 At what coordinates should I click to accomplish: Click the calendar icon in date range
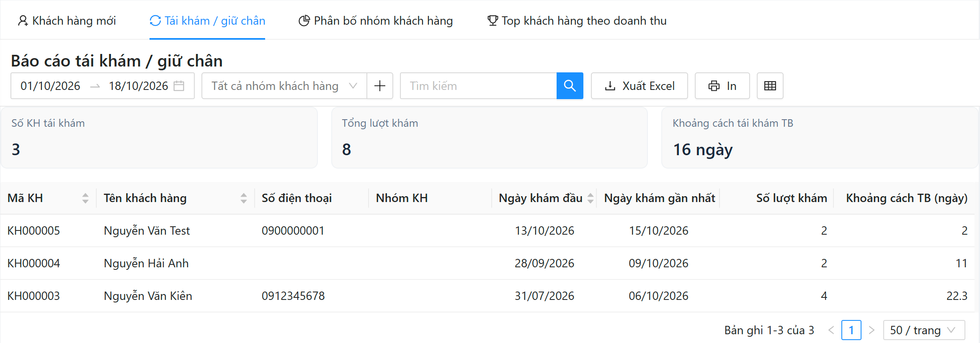pyautogui.click(x=179, y=86)
